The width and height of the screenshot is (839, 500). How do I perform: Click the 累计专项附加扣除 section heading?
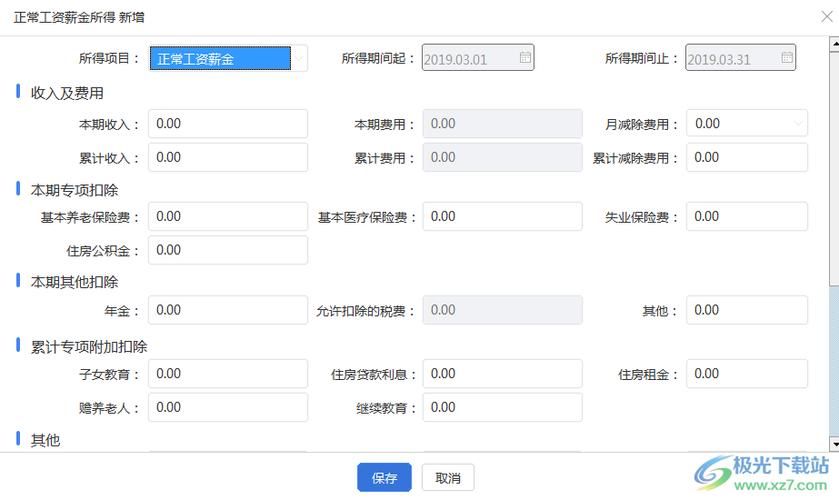coord(89,347)
